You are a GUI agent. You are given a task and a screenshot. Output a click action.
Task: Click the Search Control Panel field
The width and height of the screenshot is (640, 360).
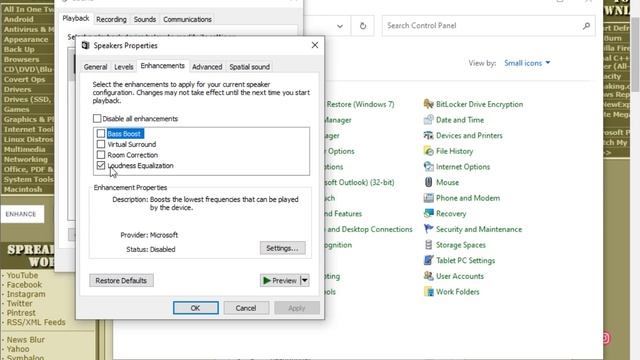click(488, 26)
